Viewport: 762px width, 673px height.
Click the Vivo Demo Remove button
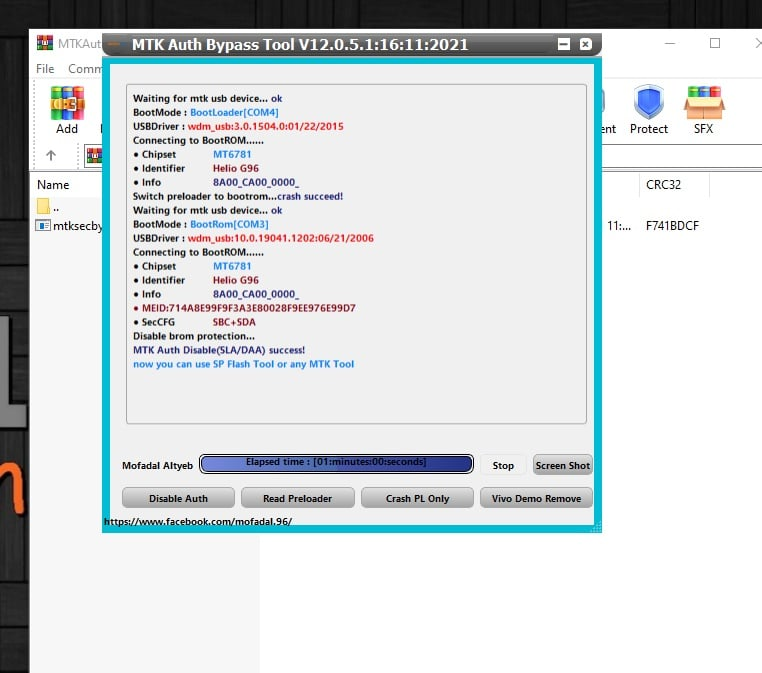[536, 498]
